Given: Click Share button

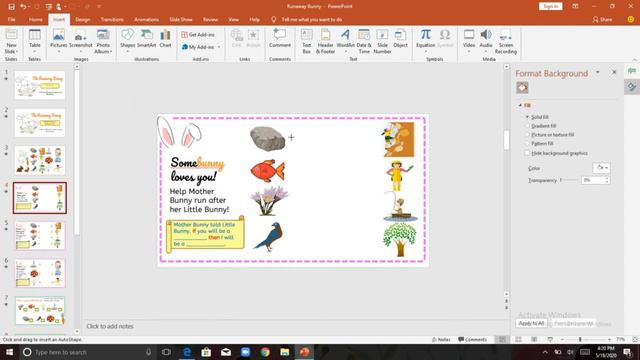Looking at the screenshot, I should 602,20.
